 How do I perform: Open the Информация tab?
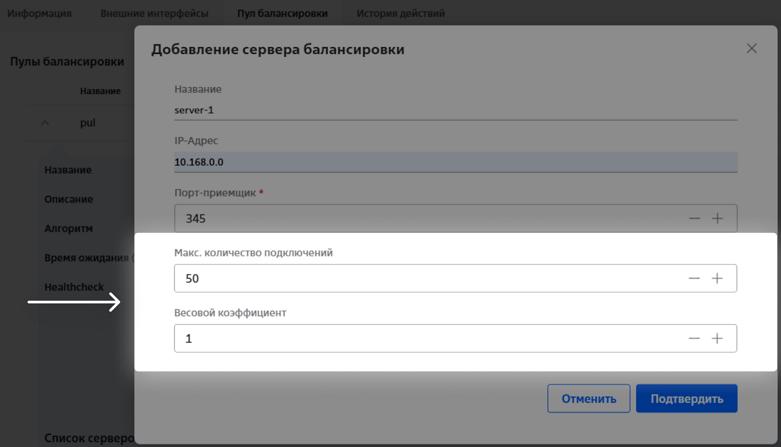coord(40,14)
